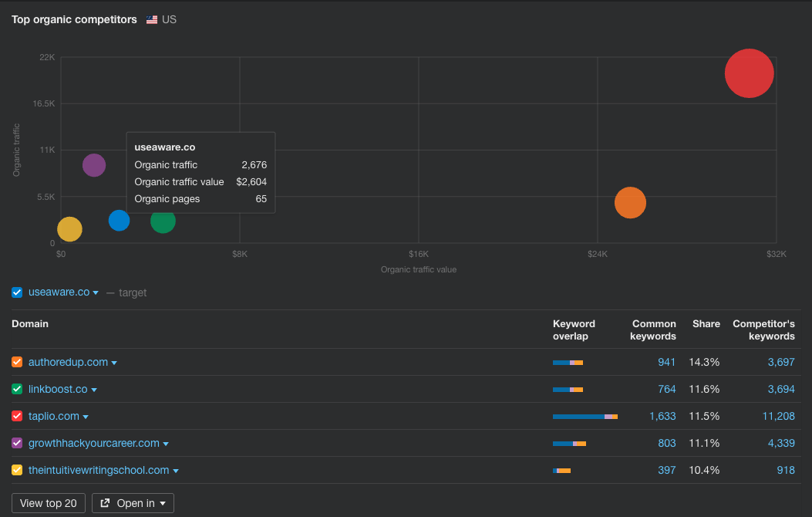Select the blue useaware.co bubble

pyautogui.click(x=119, y=221)
